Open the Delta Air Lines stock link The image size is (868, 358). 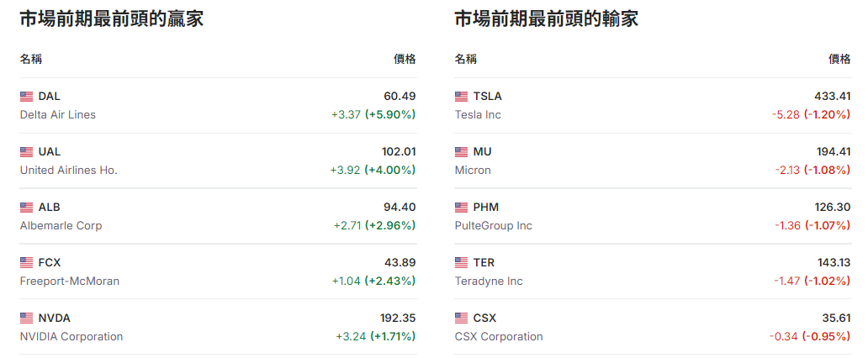click(x=58, y=114)
